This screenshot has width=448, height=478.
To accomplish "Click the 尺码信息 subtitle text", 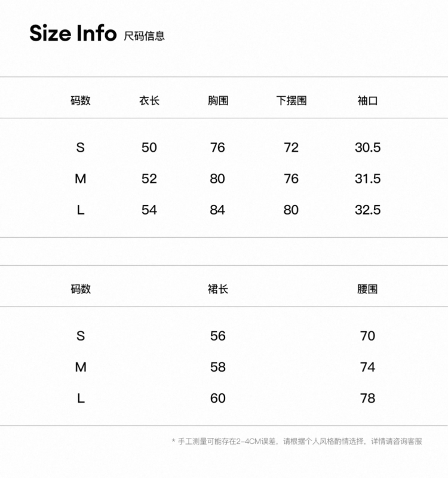I will tap(144, 36).
